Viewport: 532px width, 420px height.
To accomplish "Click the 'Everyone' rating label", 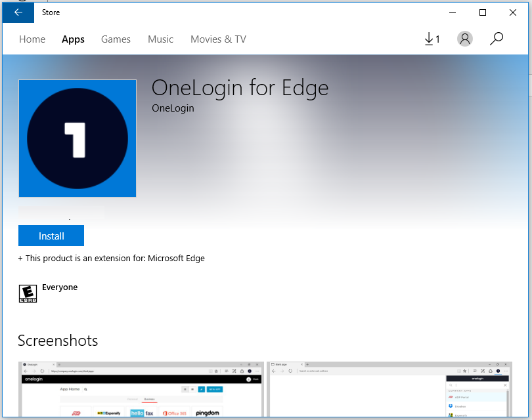I will pos(60,287).
